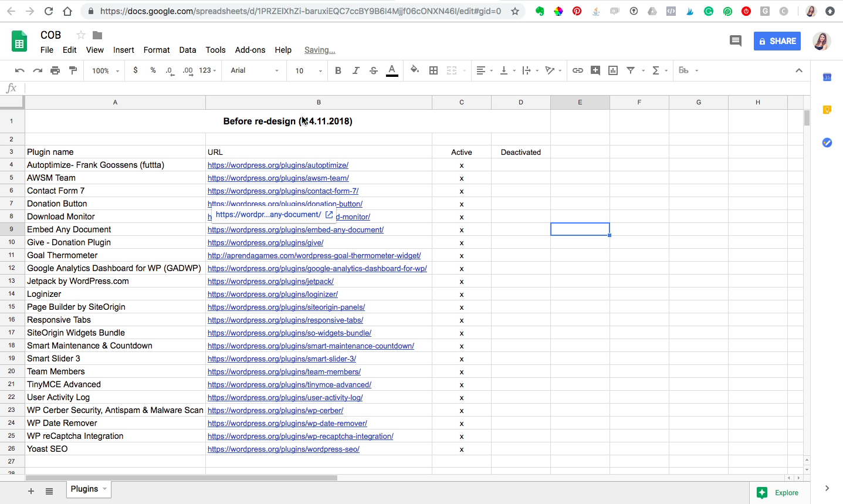Viewport: 843px width, 504px height.
Task: Open the Calendar side panel icon
Action: point(827,77)
